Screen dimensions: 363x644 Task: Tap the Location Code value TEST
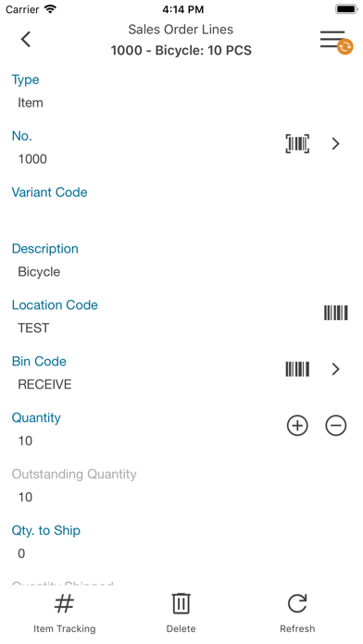coord(33,328)
